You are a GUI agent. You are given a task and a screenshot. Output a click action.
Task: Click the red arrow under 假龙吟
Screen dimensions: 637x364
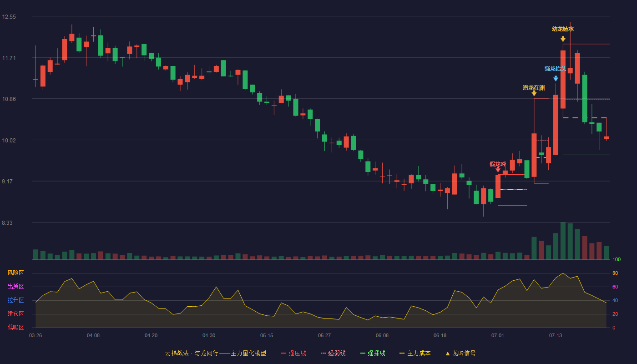498,169
